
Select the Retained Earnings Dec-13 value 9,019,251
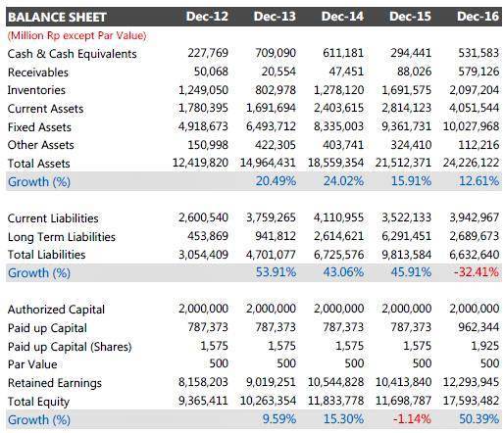[271, 382]
